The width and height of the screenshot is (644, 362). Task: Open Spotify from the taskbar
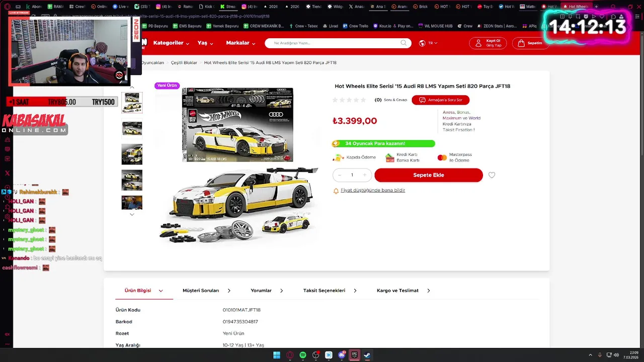[x=303, y=355]
